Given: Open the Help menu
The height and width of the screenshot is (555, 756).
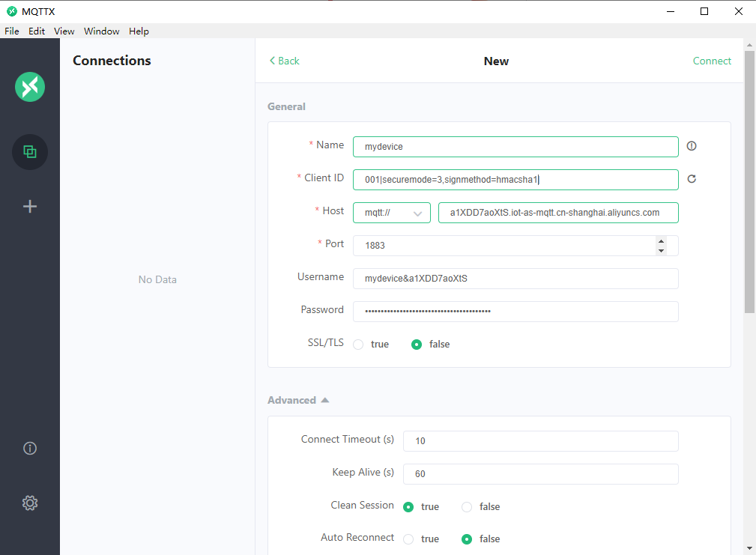Looking at the screenshot, I should click(139, 31).
